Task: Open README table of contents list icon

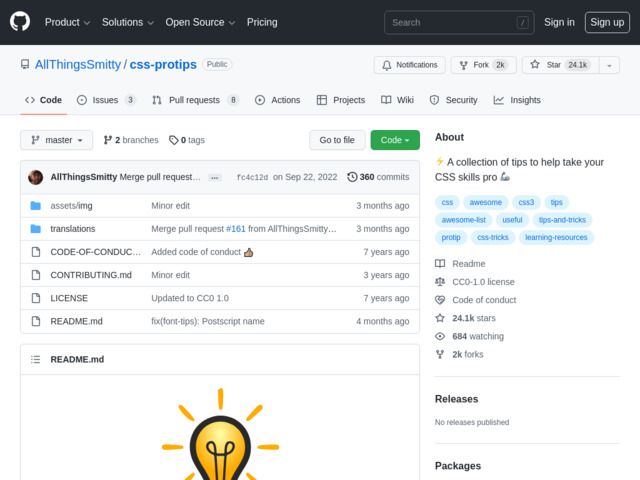Action: (x=36, y=360)
